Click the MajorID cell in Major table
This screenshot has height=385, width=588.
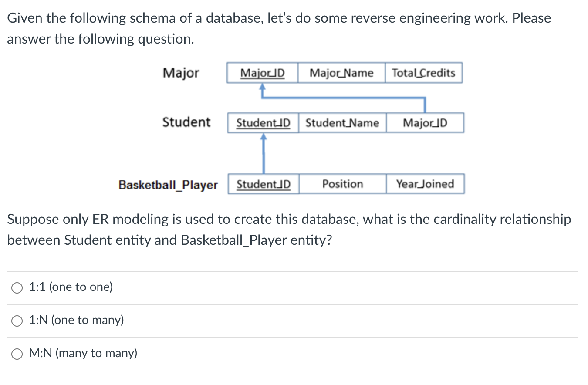coord(262,73)
